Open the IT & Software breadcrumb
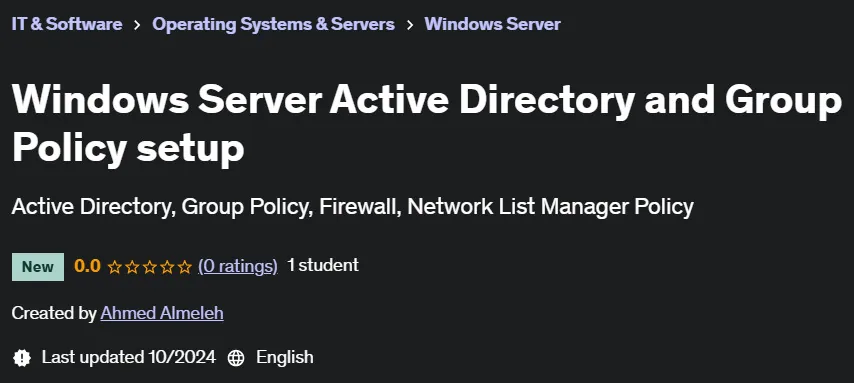This screenshot has width=854, height=383. 66,24
